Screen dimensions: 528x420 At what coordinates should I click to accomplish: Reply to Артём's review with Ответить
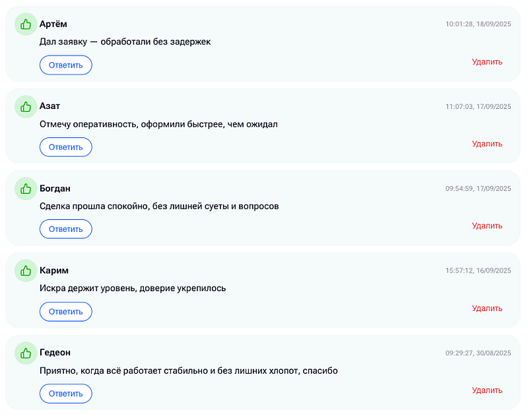click(65, 65)
